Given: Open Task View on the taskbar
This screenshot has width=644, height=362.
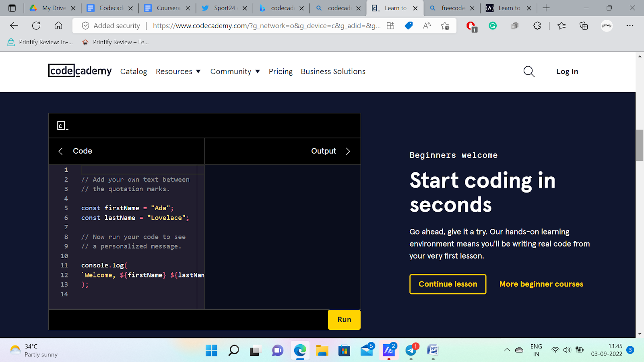Looking at the screenshot, I should tap(255, 350).
